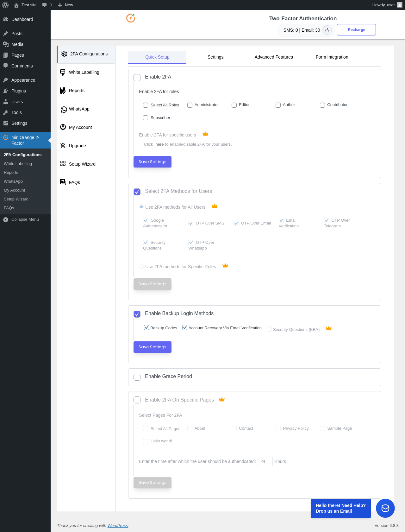The image size is (405, 532).
Task: Check Select All Roles
Action: point(146,105)
